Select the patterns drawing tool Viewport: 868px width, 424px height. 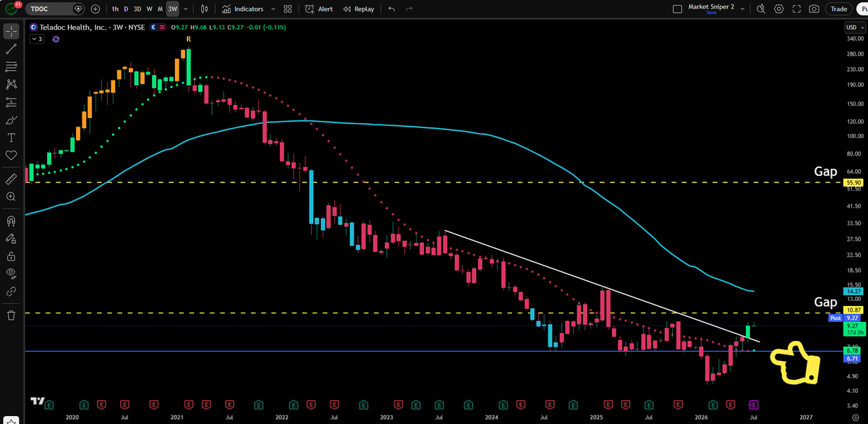[x=11, y=84]
